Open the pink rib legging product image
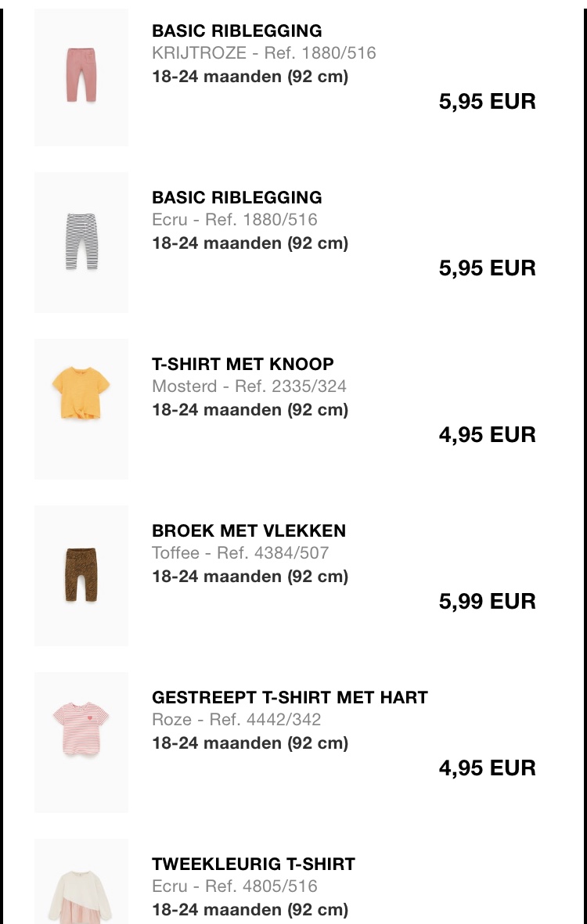Image resolution: width=587 pixels, height=924 pixels. (81, 77)
